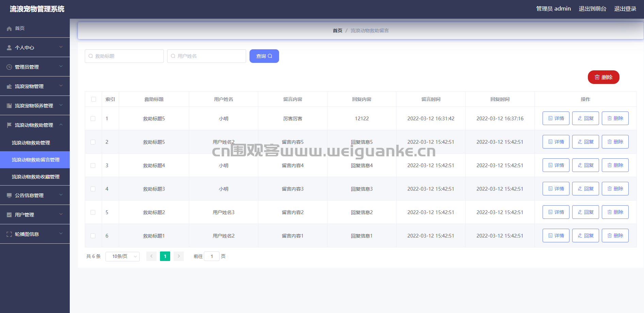The height and width of the screenshot is (313, 644).
Task: Click the blue 查询 search button
Action: point(264,56)
